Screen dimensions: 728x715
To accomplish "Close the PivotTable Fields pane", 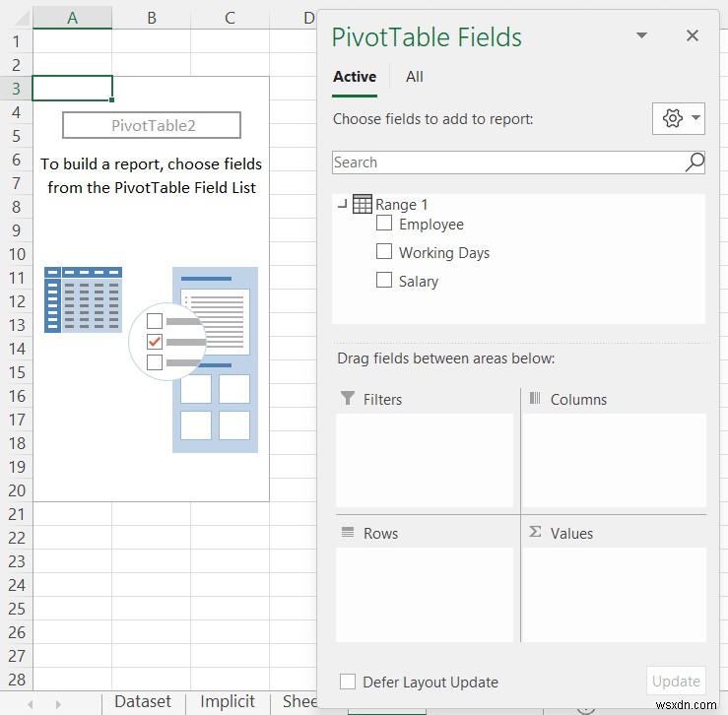I will tap(693, 36).
